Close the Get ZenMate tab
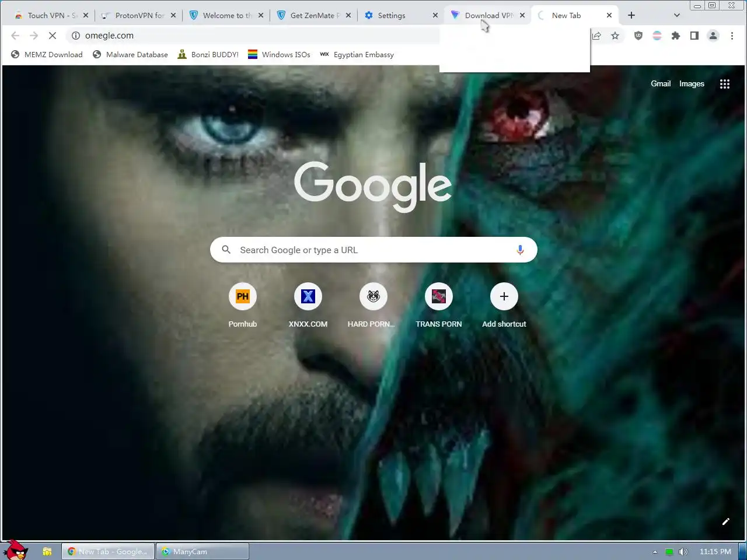 pos(348,16)
